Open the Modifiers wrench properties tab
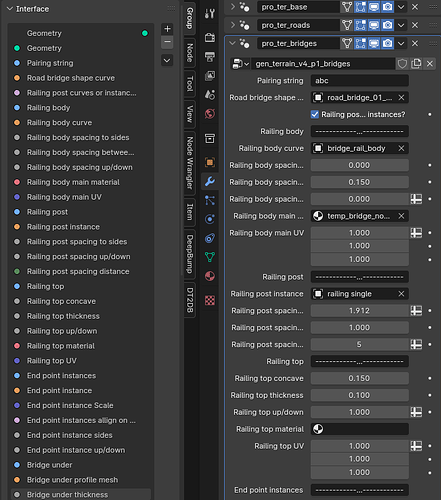Viewport: 441px width, 500px height. tap(210, 181)
